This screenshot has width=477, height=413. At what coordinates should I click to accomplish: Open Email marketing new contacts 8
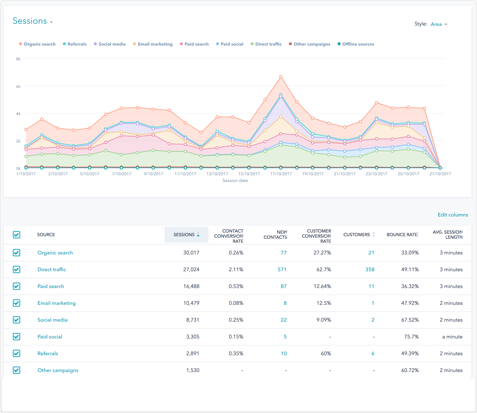tap(285, 303)
